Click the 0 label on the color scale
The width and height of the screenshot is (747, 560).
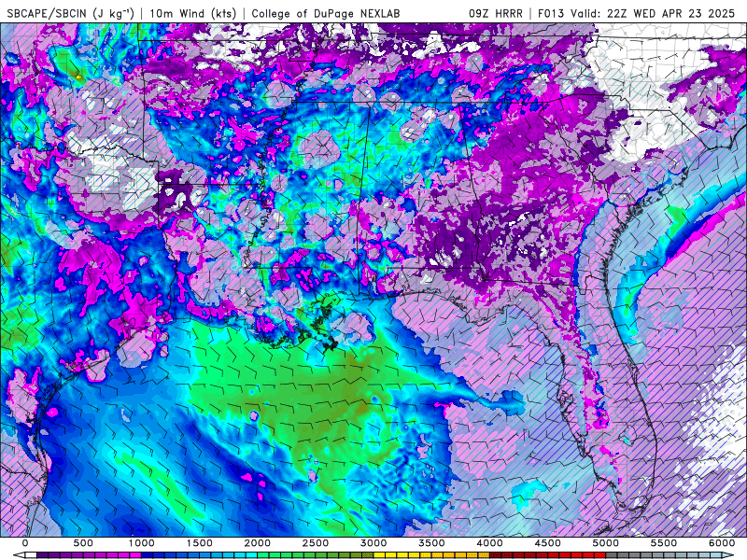tap(25, 543)
